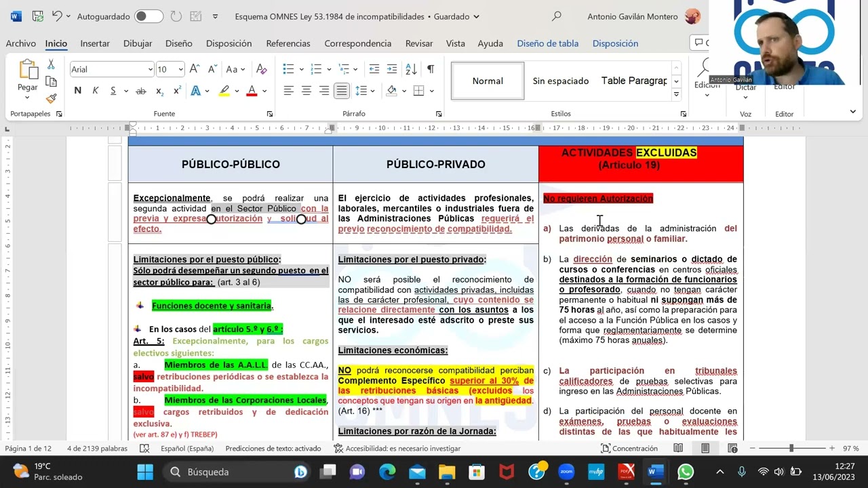Click the Save icon in title bar
Viewport: 868px width, 488px height.
38,16
